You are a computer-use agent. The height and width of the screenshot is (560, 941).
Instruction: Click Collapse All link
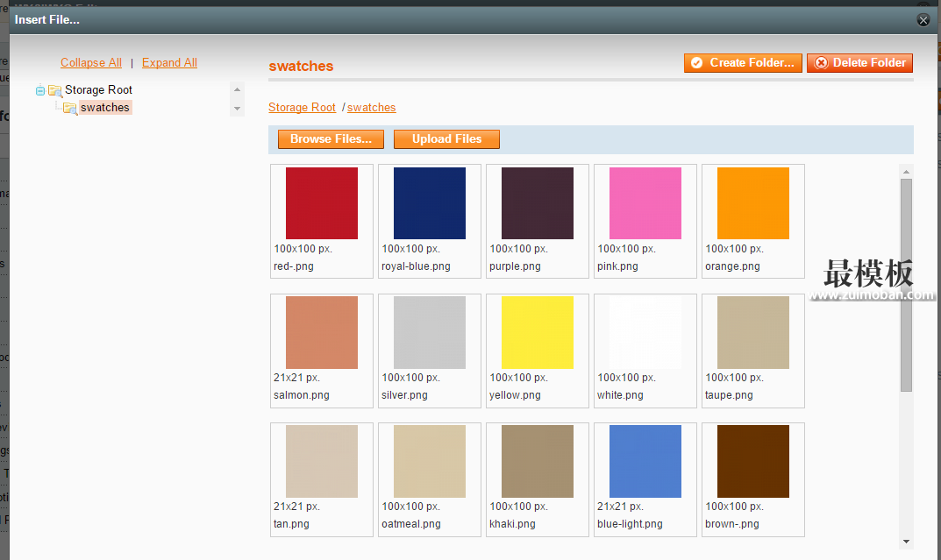pos(90,63)
